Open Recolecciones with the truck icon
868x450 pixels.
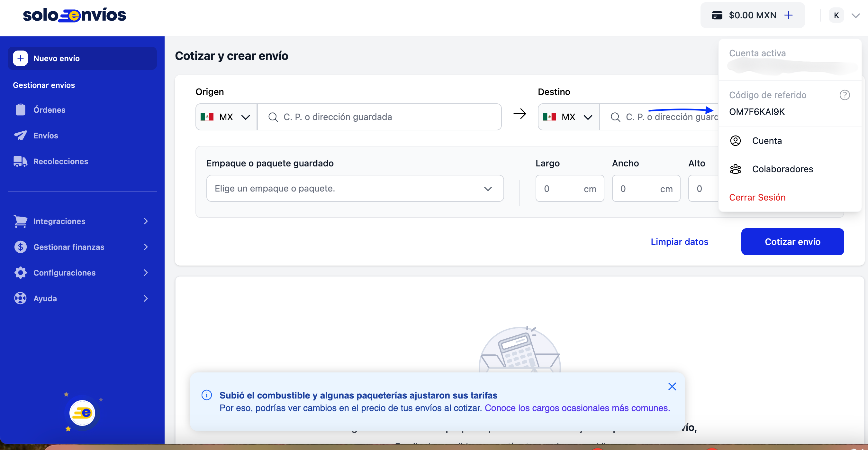[61, 161]
